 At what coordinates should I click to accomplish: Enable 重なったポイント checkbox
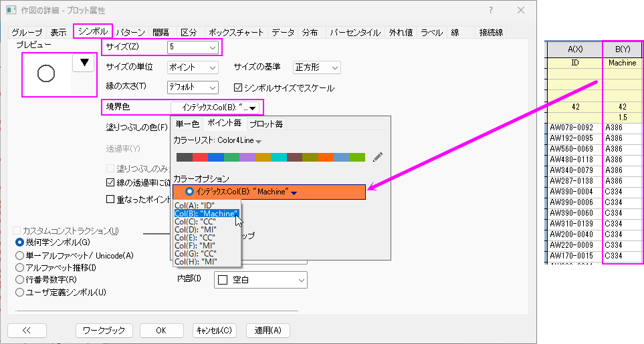[110, 199]
